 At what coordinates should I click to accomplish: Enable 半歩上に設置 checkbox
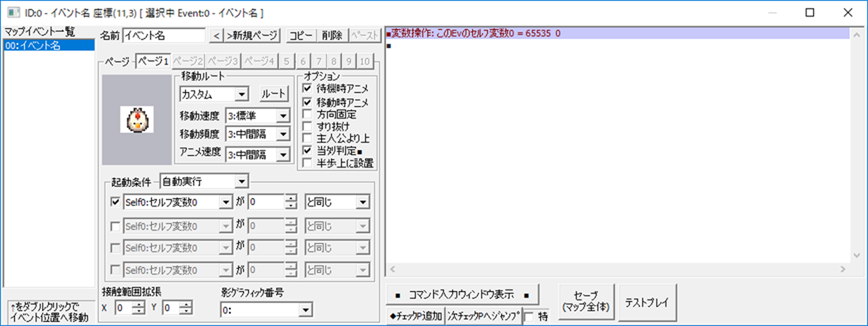pos(307,163)
